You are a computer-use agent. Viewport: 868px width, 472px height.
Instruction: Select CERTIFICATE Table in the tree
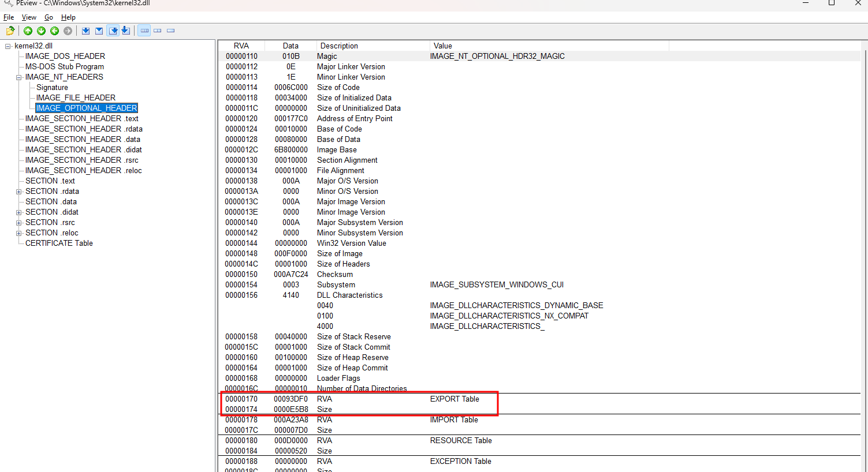click(59, 243)
